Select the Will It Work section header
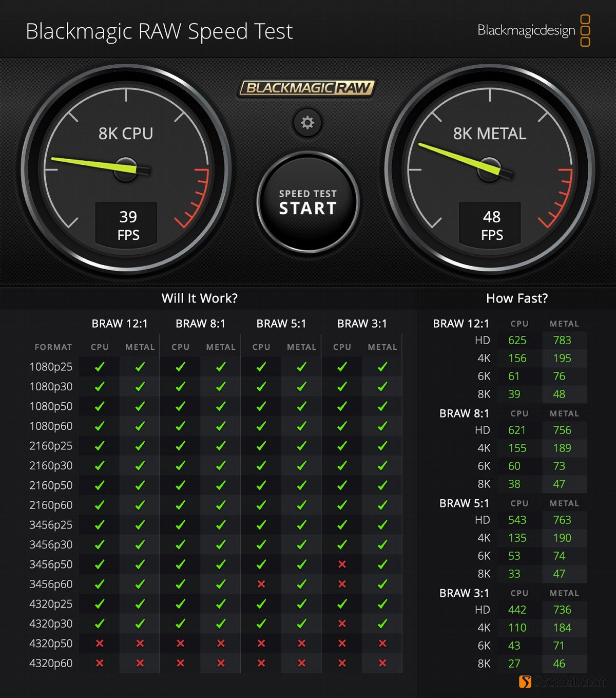 [x=199, y=298]
